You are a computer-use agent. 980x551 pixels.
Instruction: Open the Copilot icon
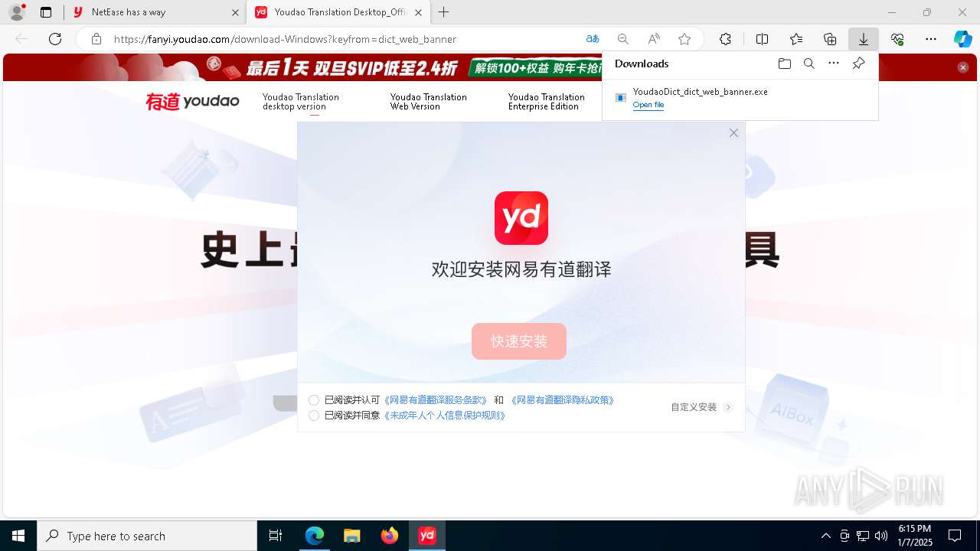point(962,39)
